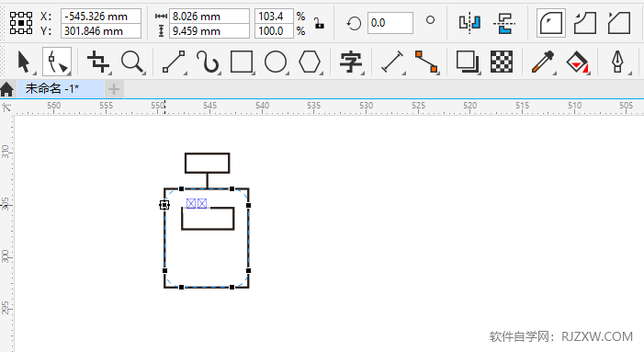Image resolution: width=644 pixels, height=352 pixels.
Task: Toggle the lock ratio padlock
Action: 319,23
